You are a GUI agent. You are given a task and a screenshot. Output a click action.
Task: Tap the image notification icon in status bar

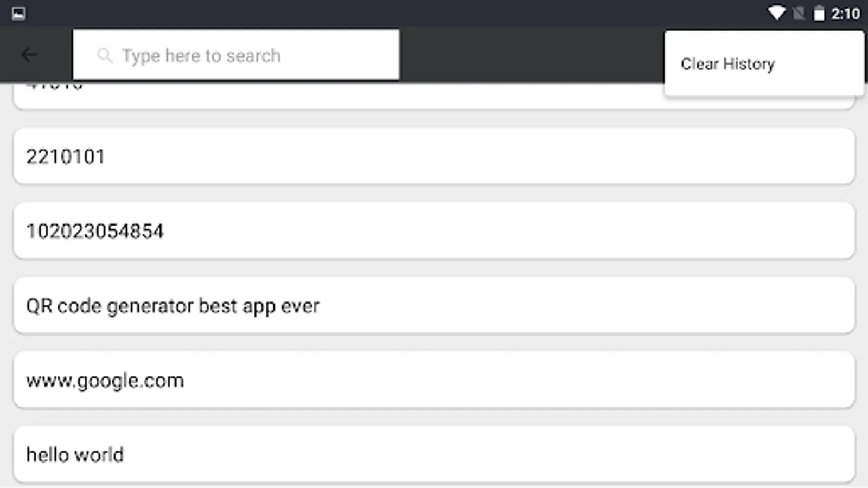pos(18,13)
